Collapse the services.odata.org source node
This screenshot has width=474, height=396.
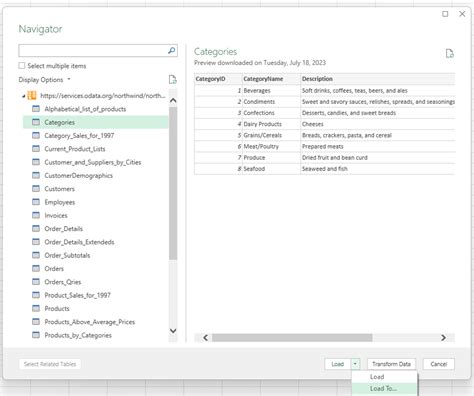tap(24, 96)
